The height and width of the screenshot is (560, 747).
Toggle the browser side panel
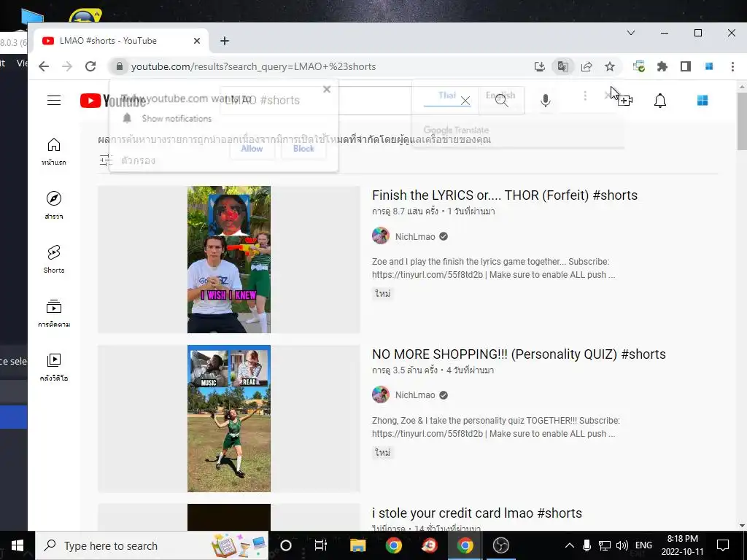(686, 66)
